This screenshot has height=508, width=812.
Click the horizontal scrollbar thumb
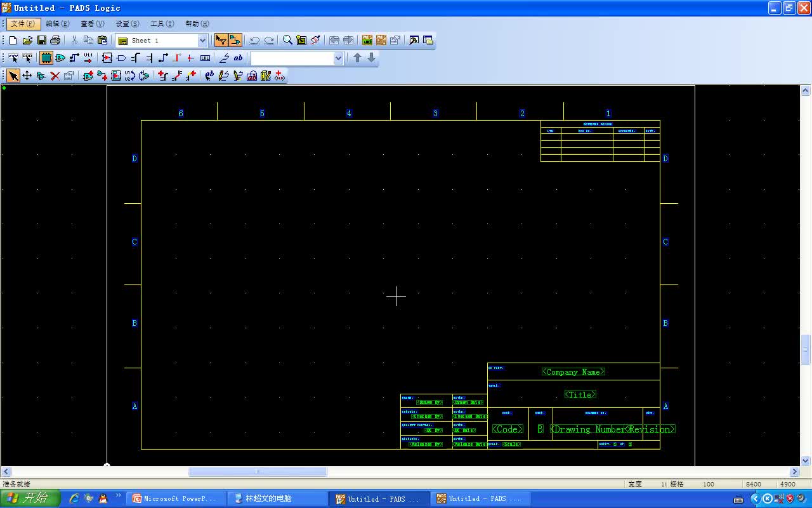[258, 472]
